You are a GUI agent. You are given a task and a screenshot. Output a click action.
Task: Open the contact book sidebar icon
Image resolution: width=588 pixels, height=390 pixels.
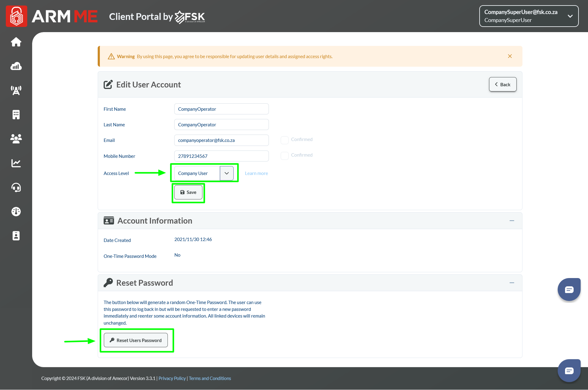[16, 236]
